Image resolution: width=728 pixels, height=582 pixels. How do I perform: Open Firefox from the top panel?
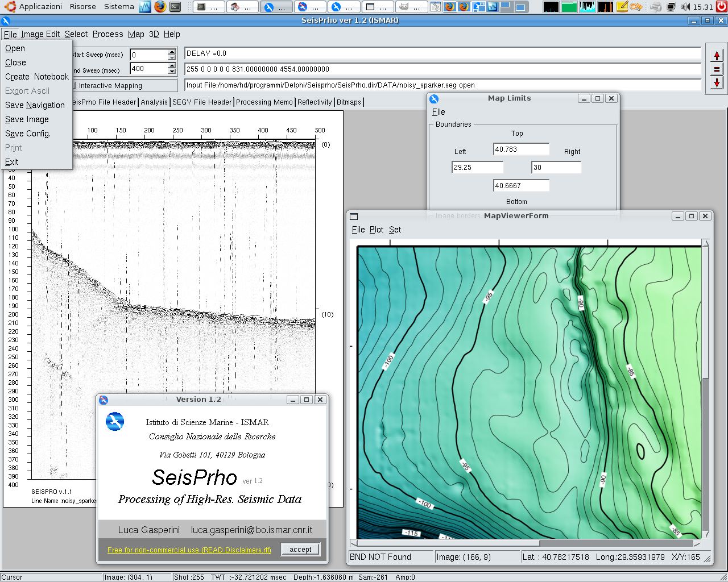pyautogui.click(x=160, y=7)
